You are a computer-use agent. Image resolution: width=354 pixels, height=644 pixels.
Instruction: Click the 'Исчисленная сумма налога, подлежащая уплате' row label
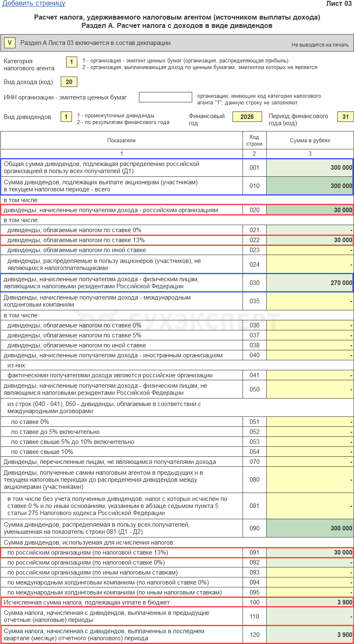tap(87, 602)
